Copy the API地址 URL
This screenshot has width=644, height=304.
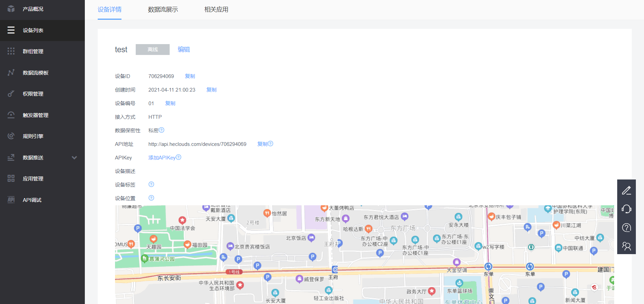click(x=262, y=144)
